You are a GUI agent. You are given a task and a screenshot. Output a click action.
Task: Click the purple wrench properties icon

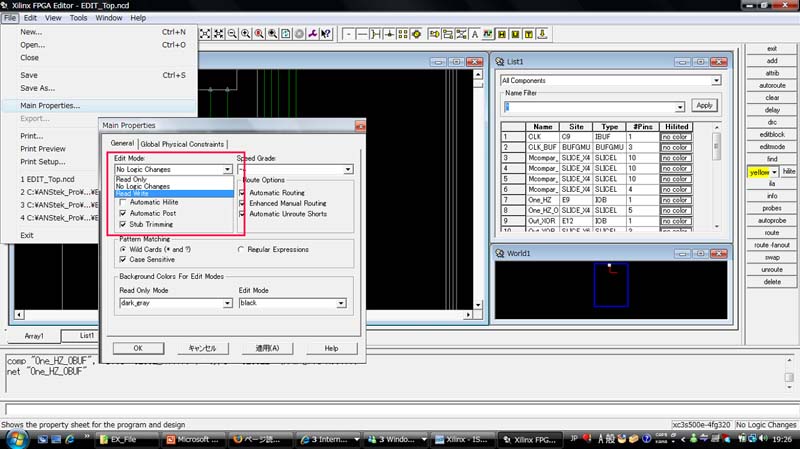312,34
